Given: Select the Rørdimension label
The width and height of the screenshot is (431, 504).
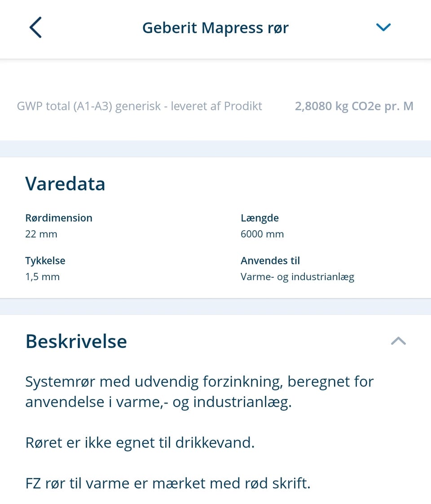Looking at the screenshot, I should click(59, 218).
